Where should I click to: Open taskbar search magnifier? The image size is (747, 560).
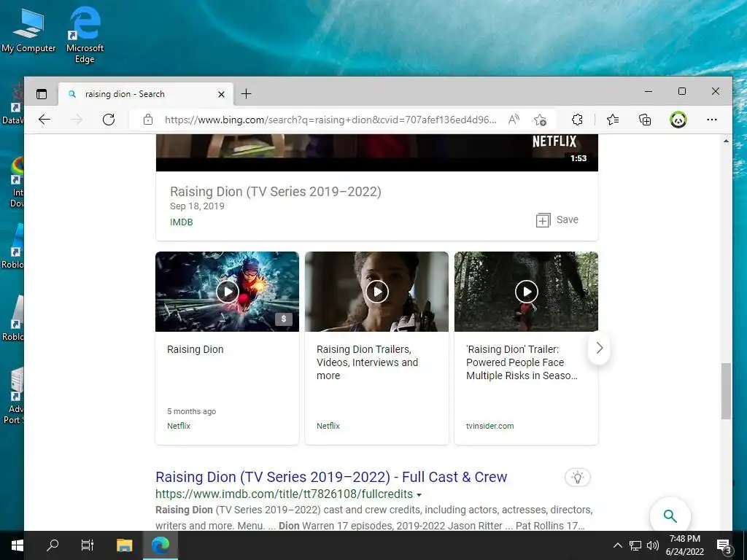coord(53,545)
